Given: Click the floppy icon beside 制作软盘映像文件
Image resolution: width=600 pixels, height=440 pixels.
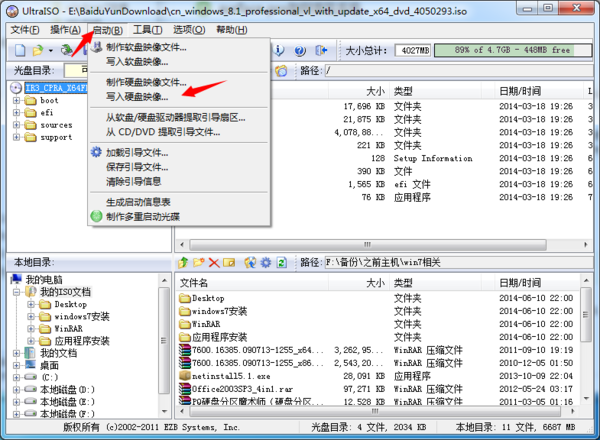Looking at the screenshot, I should click(x=97, y=47).
